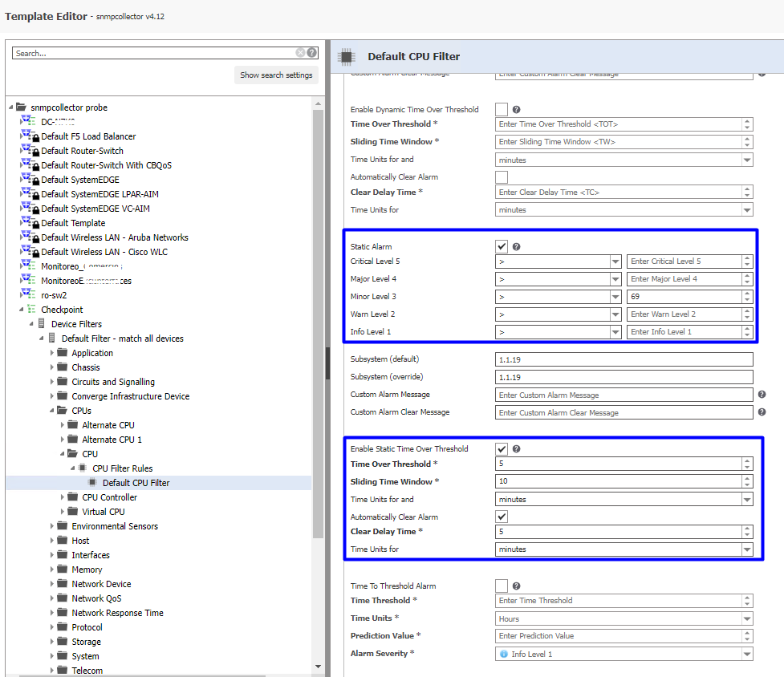Click the Show search settings button
This screenshot has height=677, width=784.
[274, 74]
